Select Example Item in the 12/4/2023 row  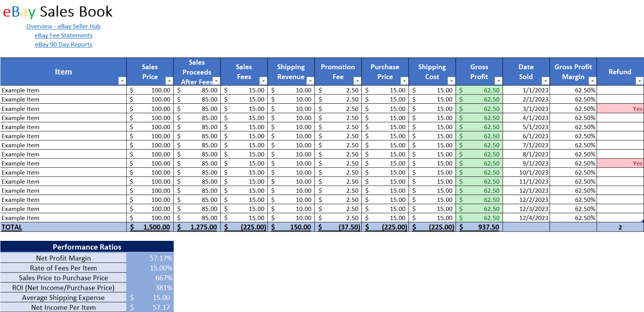(x=63, y=218)
